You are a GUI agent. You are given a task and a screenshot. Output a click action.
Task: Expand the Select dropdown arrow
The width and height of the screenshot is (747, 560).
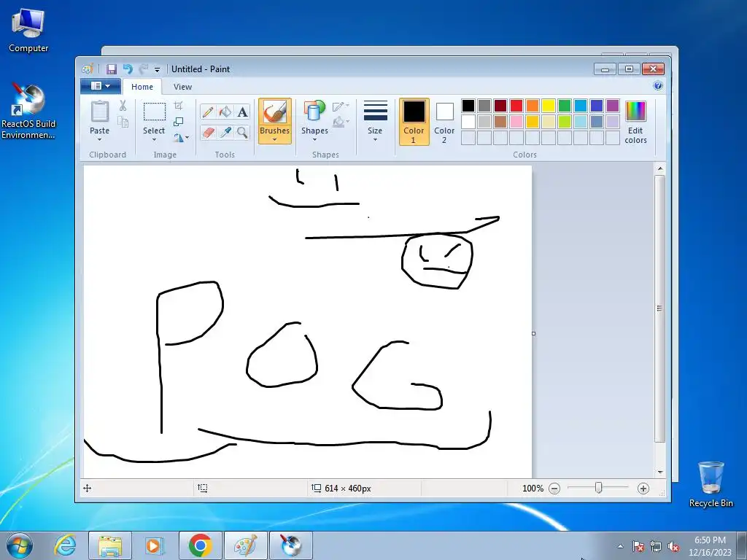point(154,139)
